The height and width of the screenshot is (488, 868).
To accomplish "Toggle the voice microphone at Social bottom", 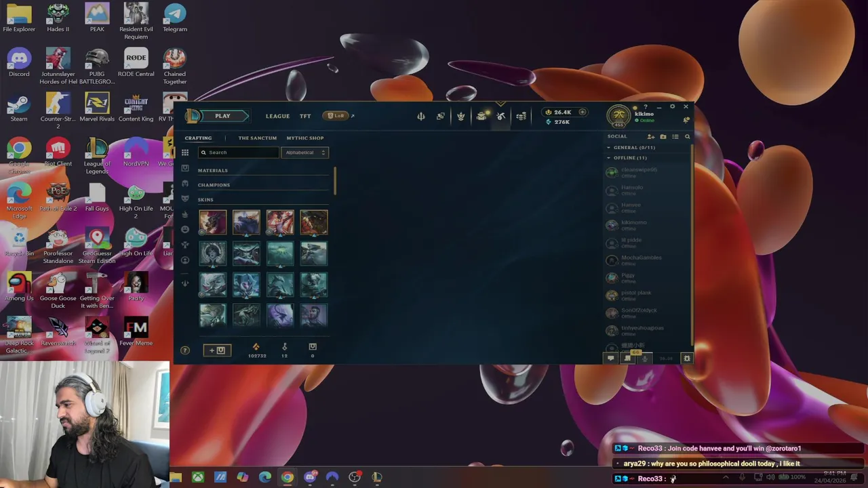I will (645, 359).
